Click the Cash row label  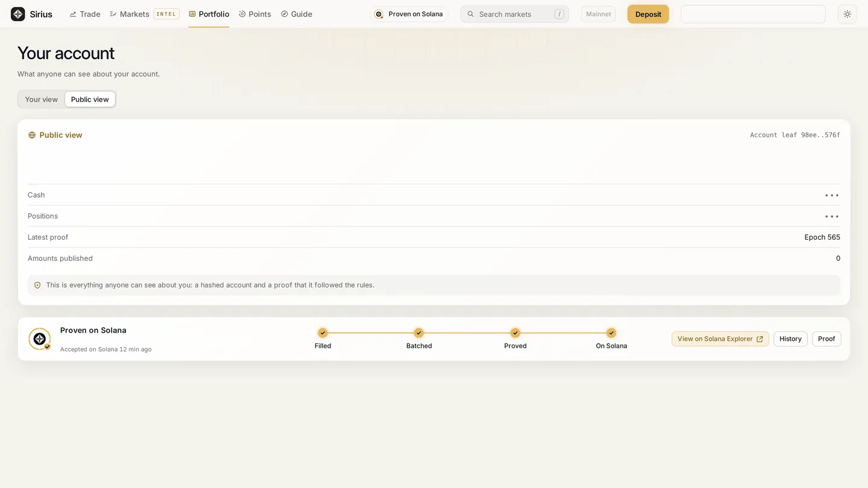(36, 195)
